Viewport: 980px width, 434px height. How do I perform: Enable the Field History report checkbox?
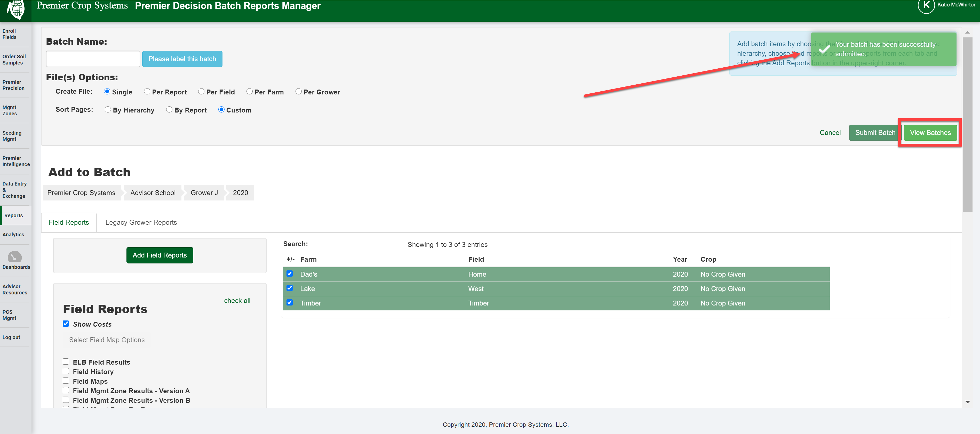coord(66,371)
